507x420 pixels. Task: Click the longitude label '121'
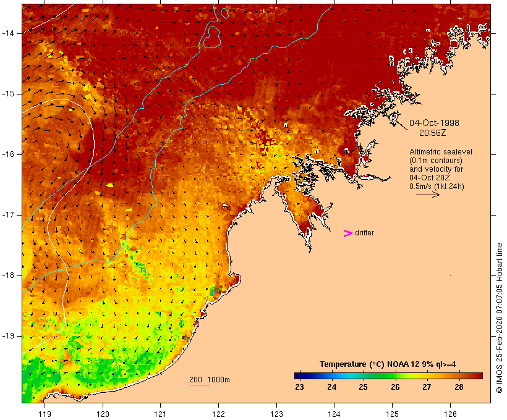(x=160, y=414)
